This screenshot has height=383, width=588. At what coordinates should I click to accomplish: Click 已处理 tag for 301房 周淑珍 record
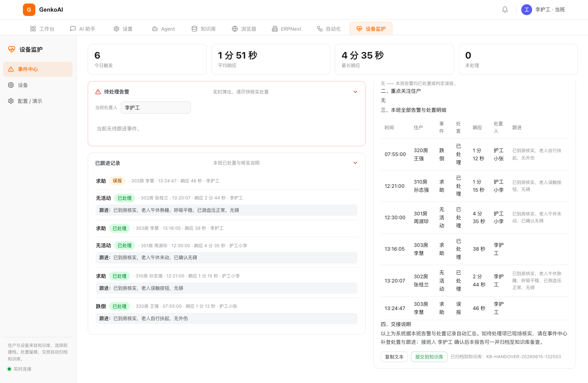click(125, 246)
